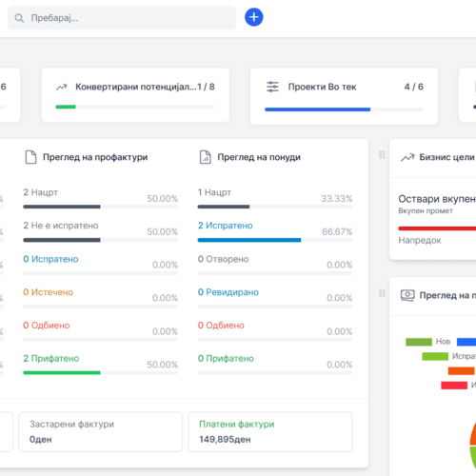Click the trend icon next to Бизнис цели

pos(407,157)
